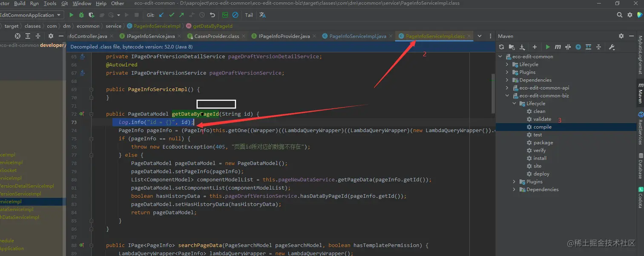Expand Plugins under eco-edit-common-biz
Image resolution: width=644 pixels, height=256 pixels.
514,182
